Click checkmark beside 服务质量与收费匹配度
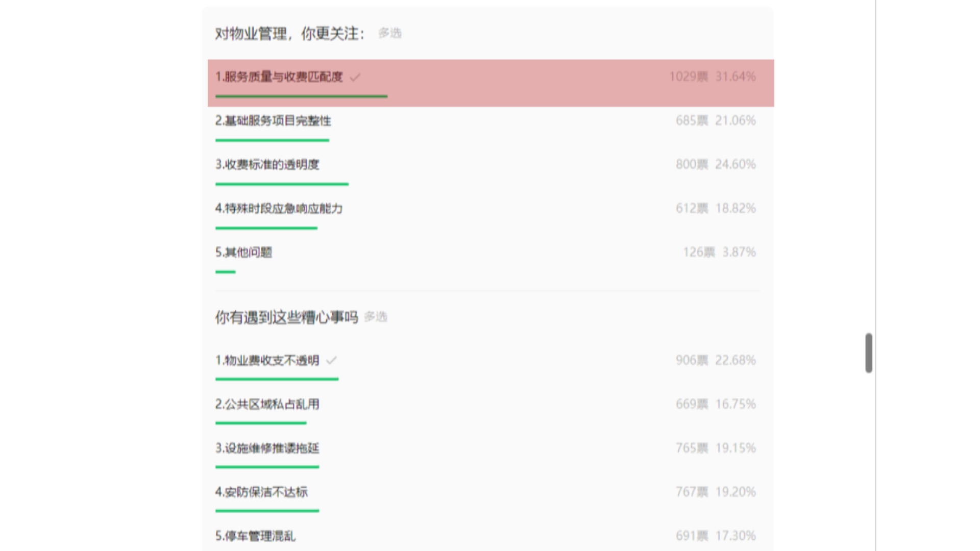The image size is (980, 551). click(355, 77)
